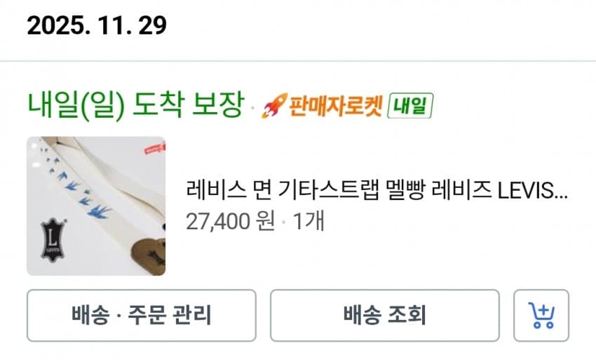Click the green 내일 delivery badge
Image resolution: width=596 pixels, height=364 pixels.
click(410, 106)
